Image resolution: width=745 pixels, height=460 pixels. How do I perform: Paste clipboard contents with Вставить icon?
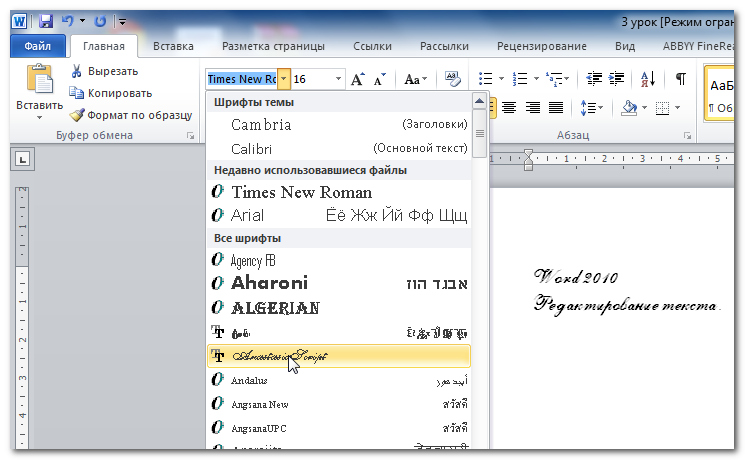[39, 78]
